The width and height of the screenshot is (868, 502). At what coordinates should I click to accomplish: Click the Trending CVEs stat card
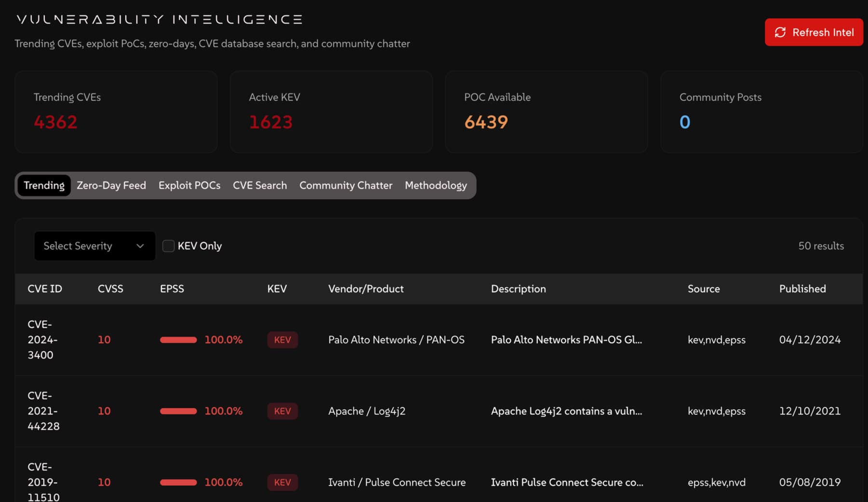click(116, 112)
